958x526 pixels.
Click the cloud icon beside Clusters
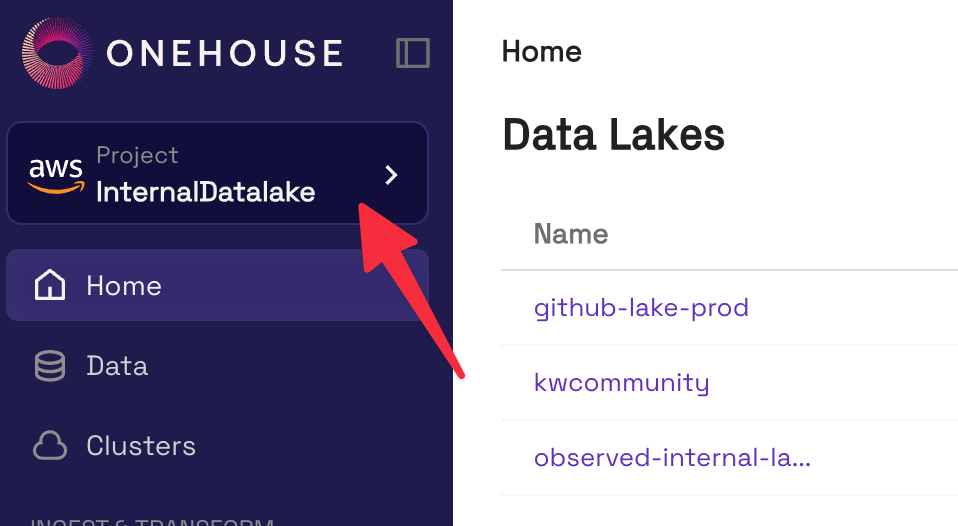pyautogui.click(x=50, y=446)
